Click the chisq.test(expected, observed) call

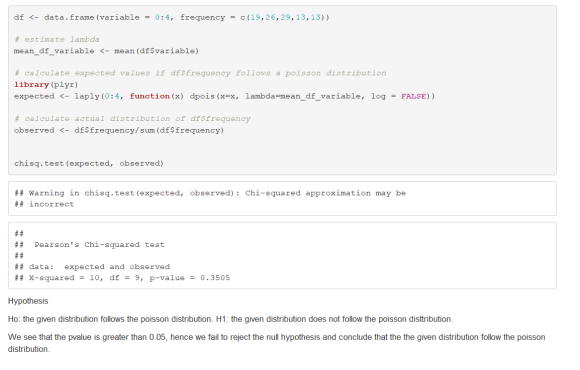[x=89, y=163]
